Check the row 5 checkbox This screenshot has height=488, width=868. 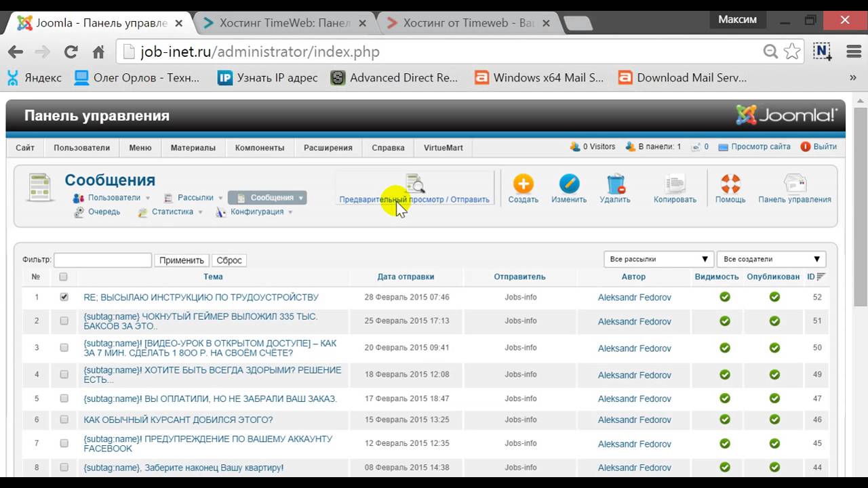click(x=64, y=399)
